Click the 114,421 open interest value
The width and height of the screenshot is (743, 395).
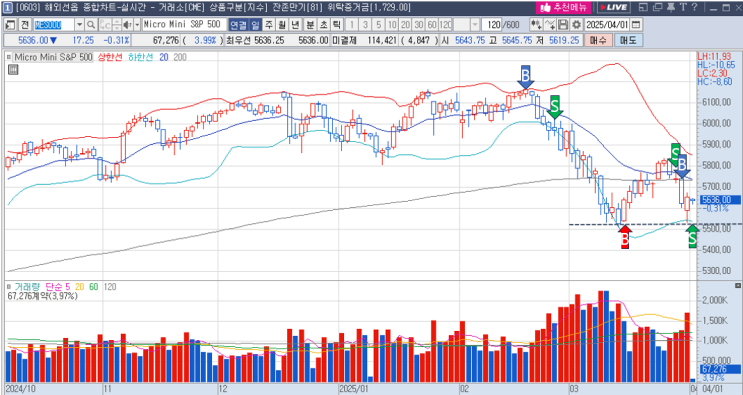(x=382, y=41)
